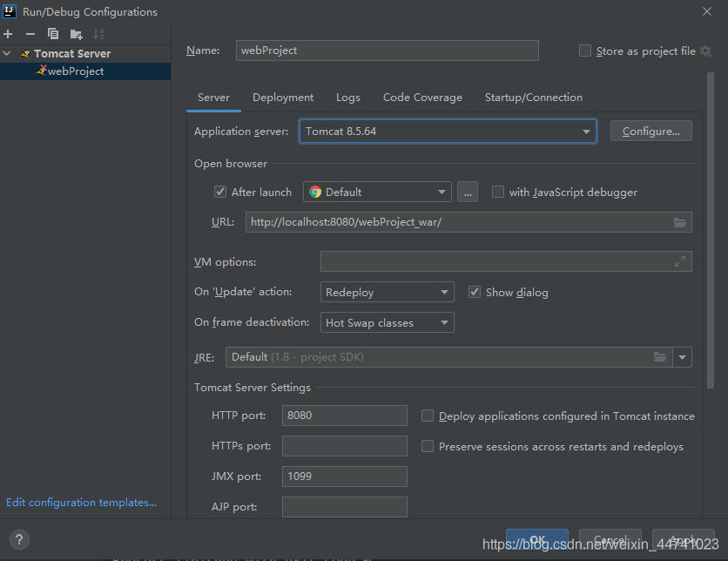Uncheck the After launch checkbox
This screenshot has height=561, width=728.
[220, 192]
